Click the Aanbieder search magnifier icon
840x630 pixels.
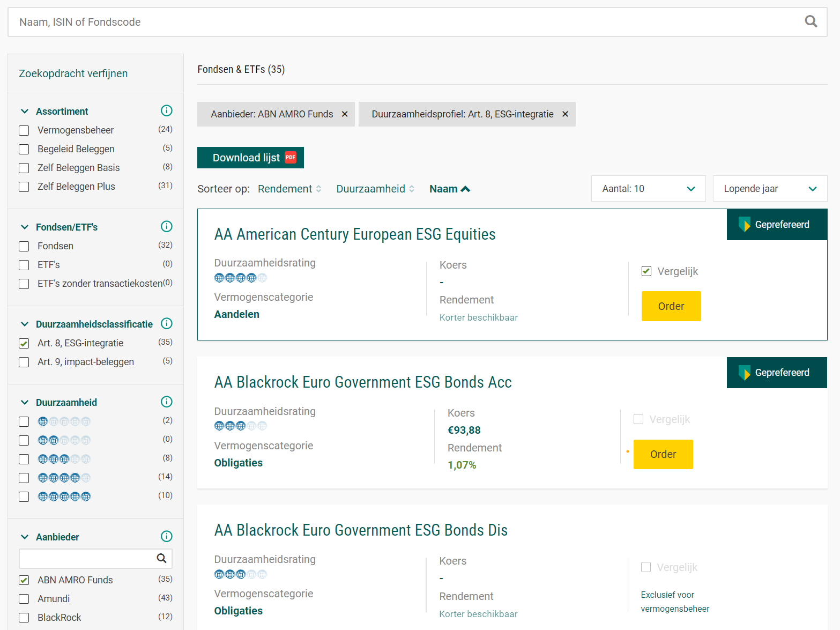pos(161,558)
